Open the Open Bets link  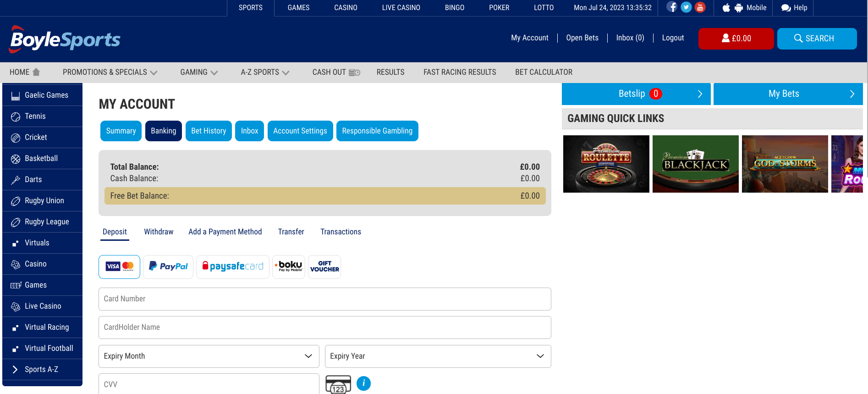(x=582, y=38)
